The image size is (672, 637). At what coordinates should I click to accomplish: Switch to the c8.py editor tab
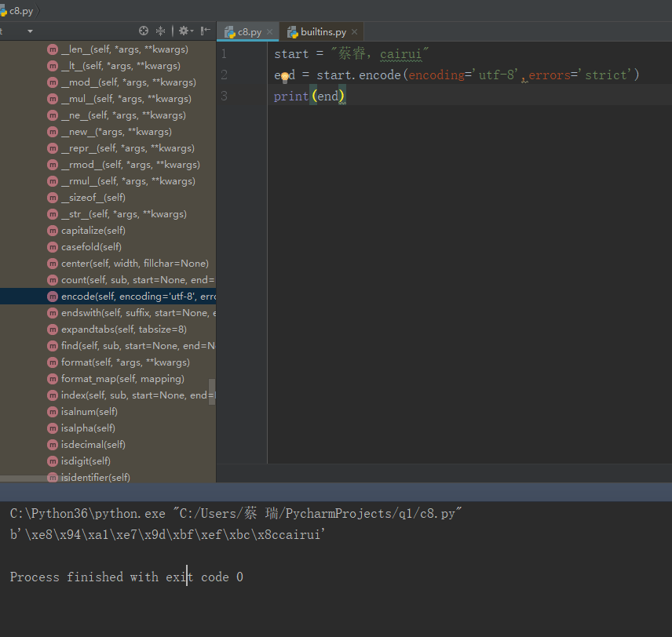[248, 31]
